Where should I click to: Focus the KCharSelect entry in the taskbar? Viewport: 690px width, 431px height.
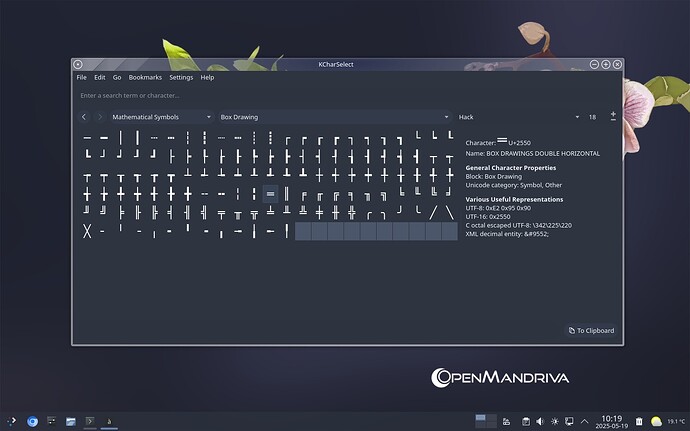tap(109, 421)
